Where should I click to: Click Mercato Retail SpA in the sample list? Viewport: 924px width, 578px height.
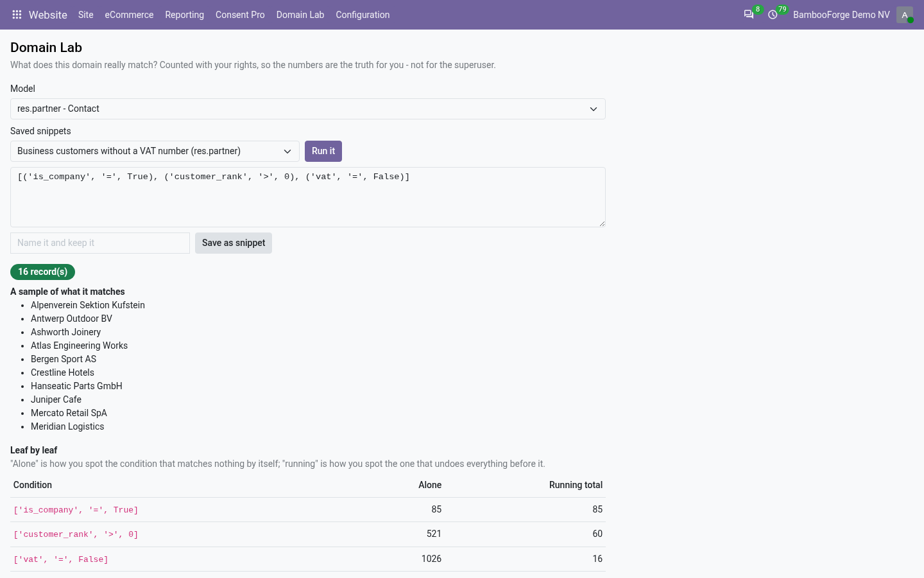[x=69, y=413]
